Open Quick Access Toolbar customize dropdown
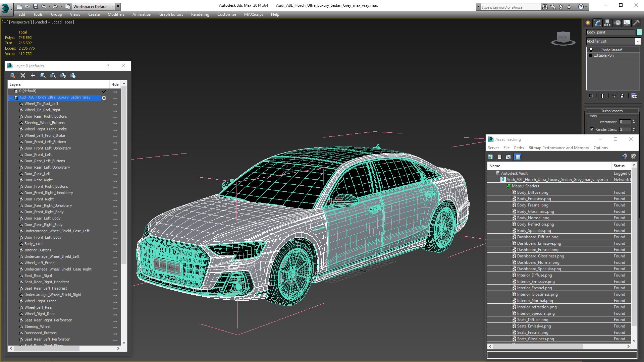This screenshot has width=644, height=362. [x=118, y=7]
